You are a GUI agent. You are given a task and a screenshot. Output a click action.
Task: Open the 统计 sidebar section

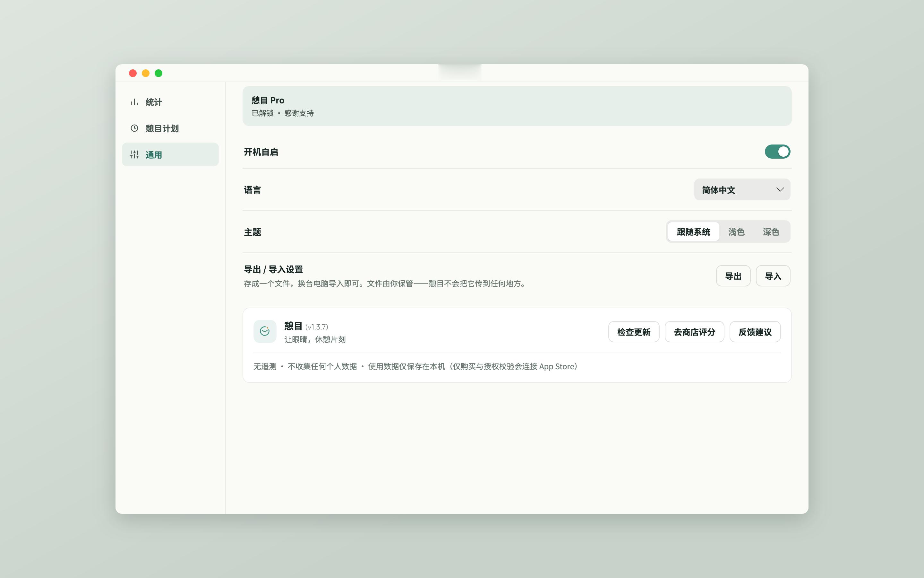click(x=170, y=102)
